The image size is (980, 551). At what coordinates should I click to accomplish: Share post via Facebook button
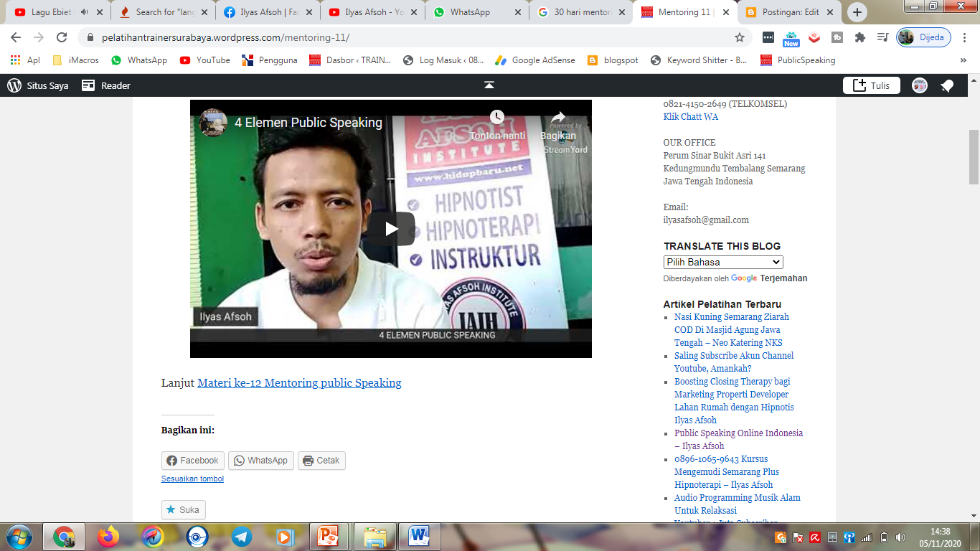pos(193,461)
